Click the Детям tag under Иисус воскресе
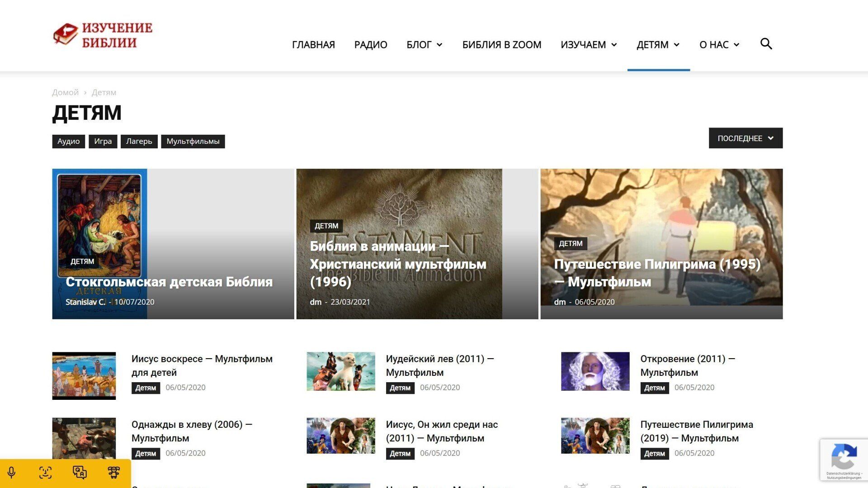Image resolution: width=868 pixels, height=488 pixels. pyautogui.click(x=146, y=388)
